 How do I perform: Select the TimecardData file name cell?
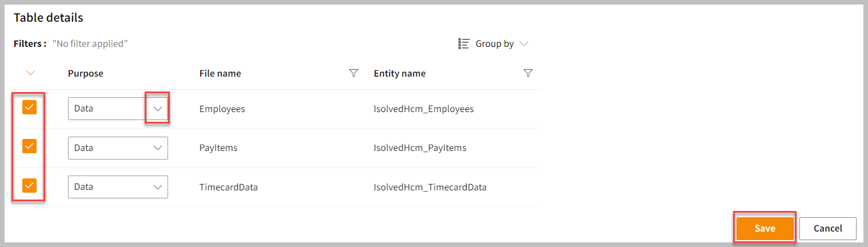(x=229, y=186)
